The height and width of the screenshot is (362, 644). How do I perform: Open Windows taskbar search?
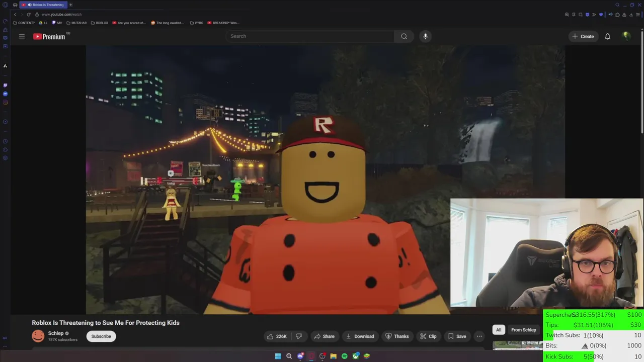(289, 356)
